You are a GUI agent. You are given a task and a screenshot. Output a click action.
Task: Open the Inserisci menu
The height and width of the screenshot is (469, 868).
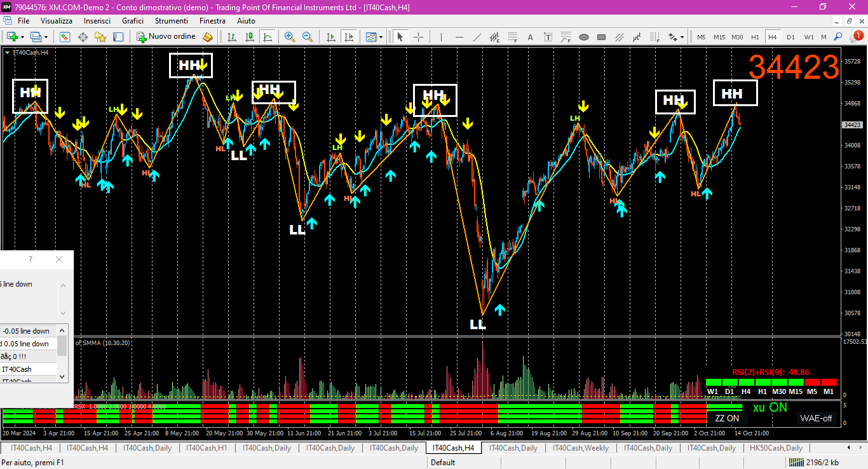[x=97, y=21]
